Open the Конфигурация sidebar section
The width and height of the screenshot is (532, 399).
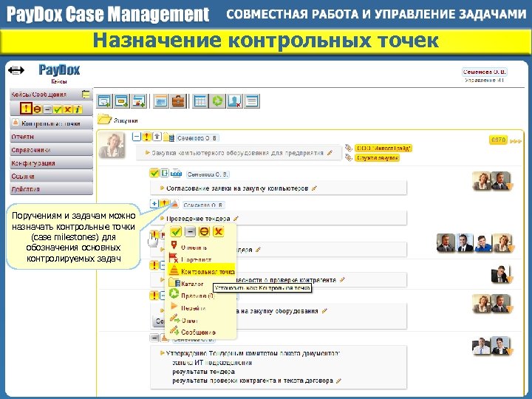[x=51, y=163]
